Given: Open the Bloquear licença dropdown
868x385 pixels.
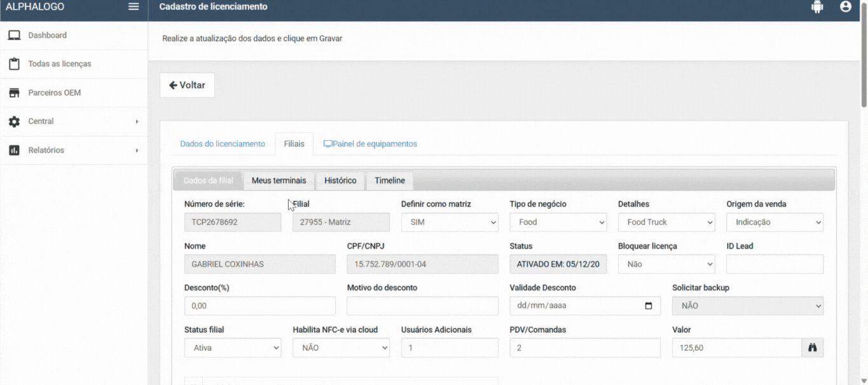Looking at the screenshot, I should 666,264.
